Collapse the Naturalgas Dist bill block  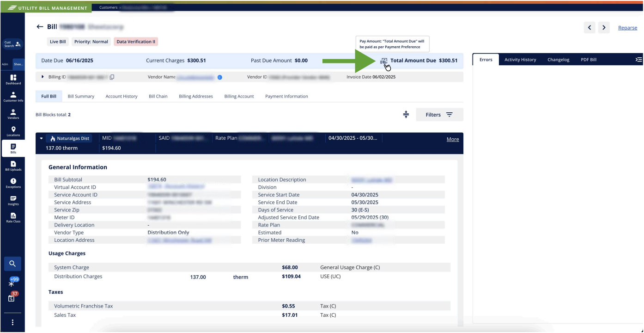coord(41,138)
